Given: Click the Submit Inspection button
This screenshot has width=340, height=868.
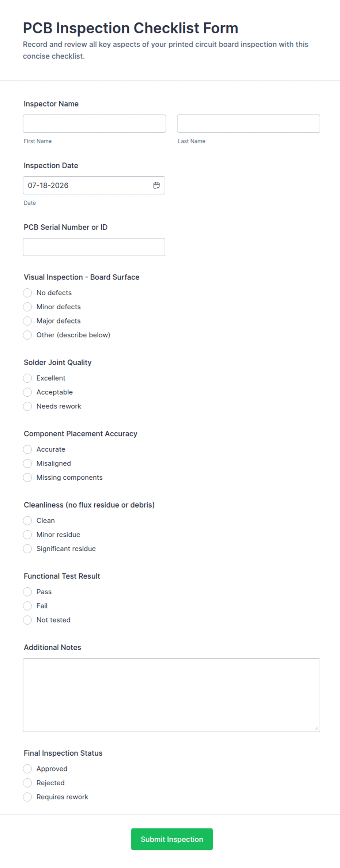Looking at the screenshot, I should 172,839.
